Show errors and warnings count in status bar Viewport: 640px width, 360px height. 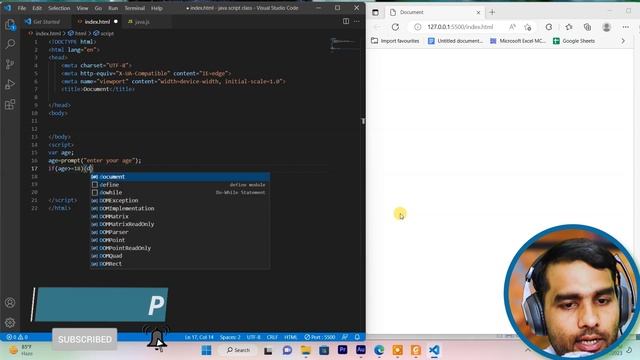click(x=17, y=337)
